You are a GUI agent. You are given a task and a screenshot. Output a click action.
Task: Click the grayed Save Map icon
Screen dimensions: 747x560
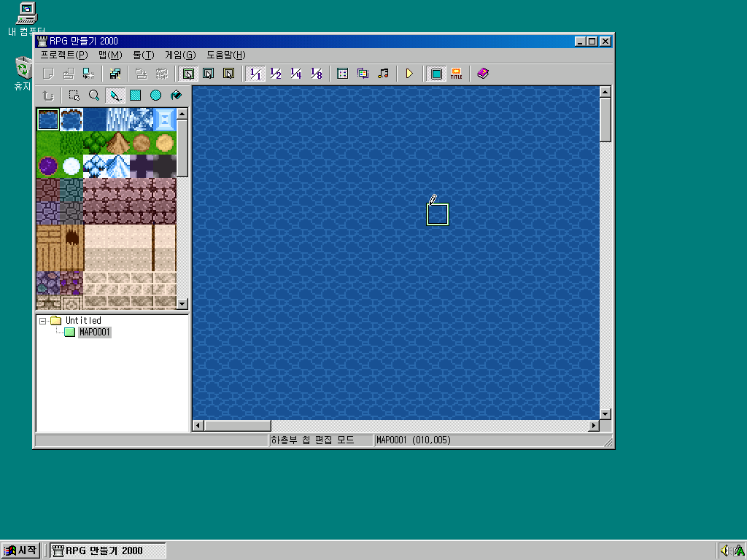pos(142,74)
